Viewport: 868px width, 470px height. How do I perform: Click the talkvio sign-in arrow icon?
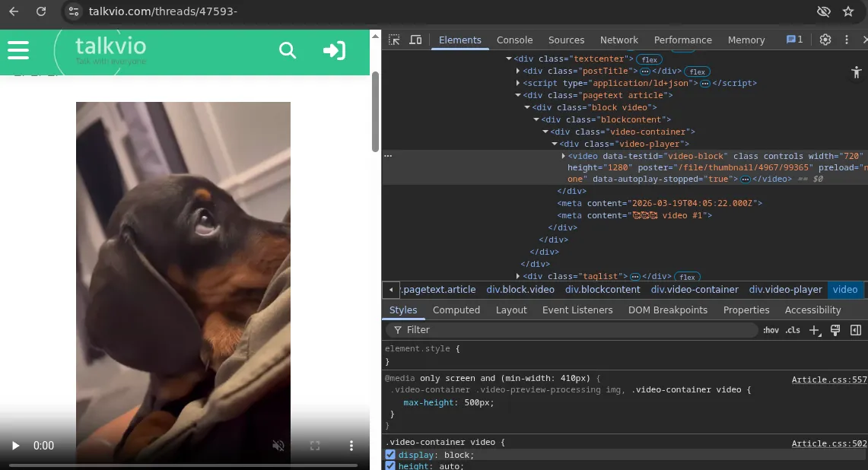pos(335,50)
